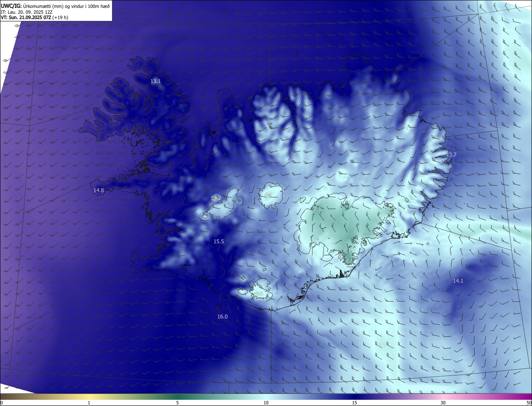Image resolution: width=532 pixels, height=406 pixels.
Task: Click the 50 tick on the color scale
Action: click(x=529, y=403)
